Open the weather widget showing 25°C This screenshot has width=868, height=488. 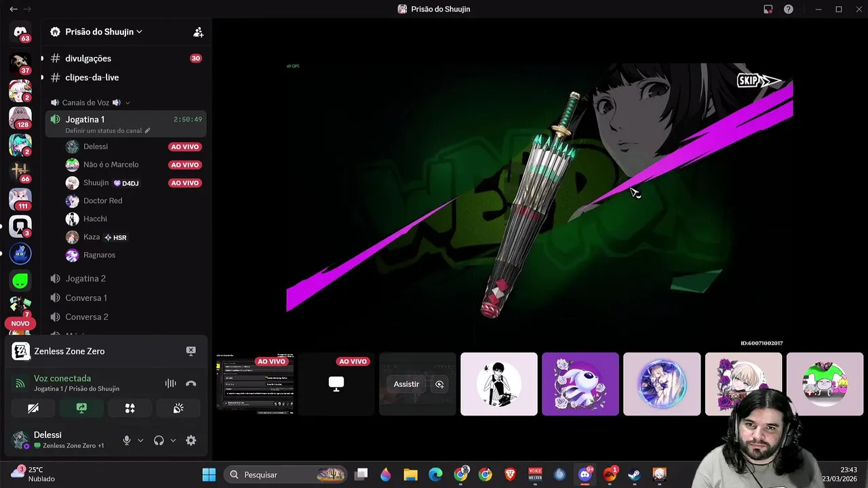[33, 474]
